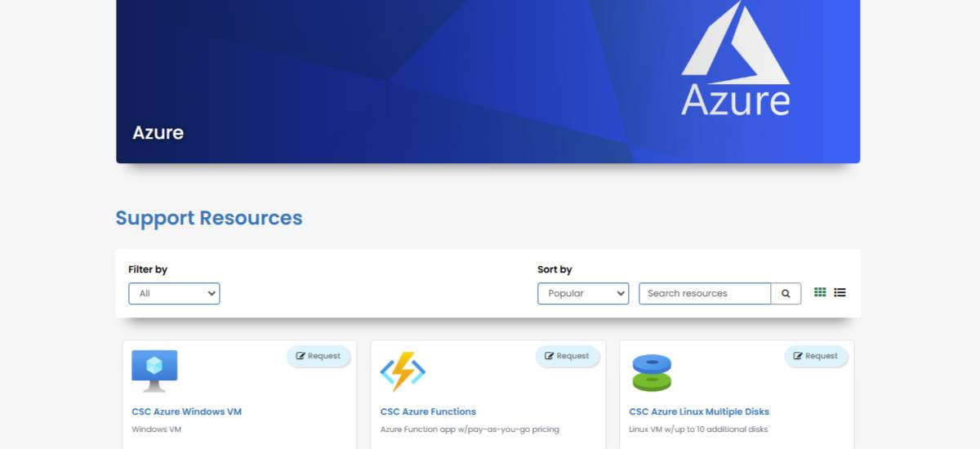
Task: Request the CSC Azure Functions resource
Action: click(567, 356)
